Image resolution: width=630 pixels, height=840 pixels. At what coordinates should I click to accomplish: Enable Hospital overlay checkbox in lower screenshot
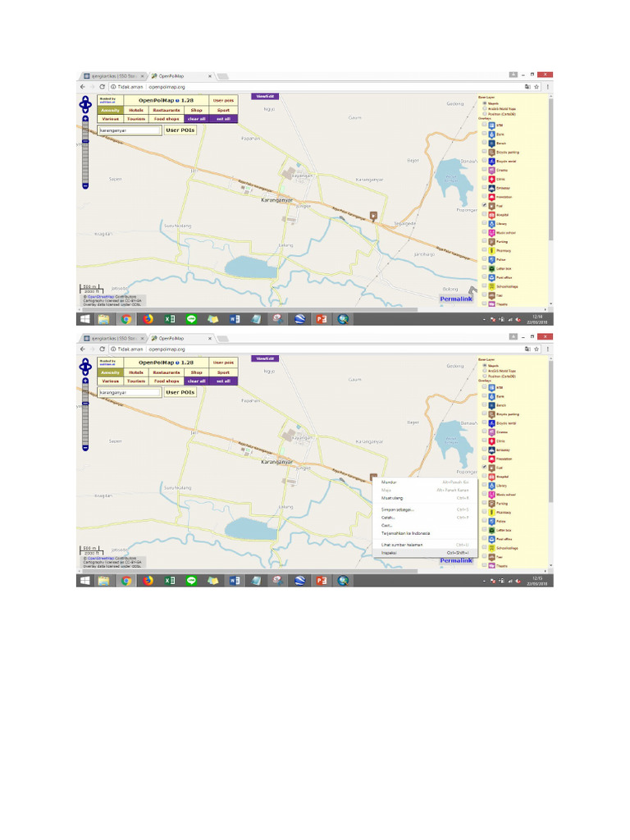(484, 477)
